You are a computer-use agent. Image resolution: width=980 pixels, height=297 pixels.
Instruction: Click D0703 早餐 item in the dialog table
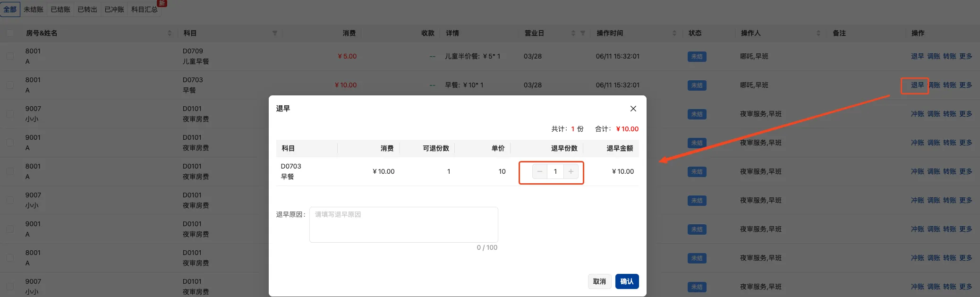[291, 171]
